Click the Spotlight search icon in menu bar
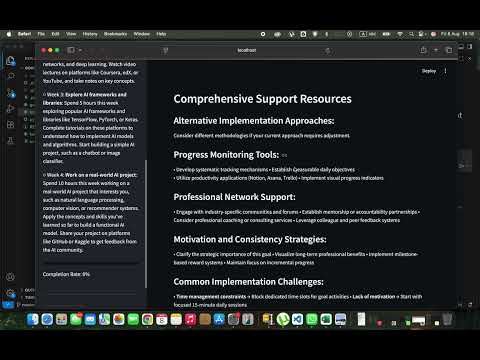The height and width of the screenshot is (360, 480). click(x=411, y=34)
